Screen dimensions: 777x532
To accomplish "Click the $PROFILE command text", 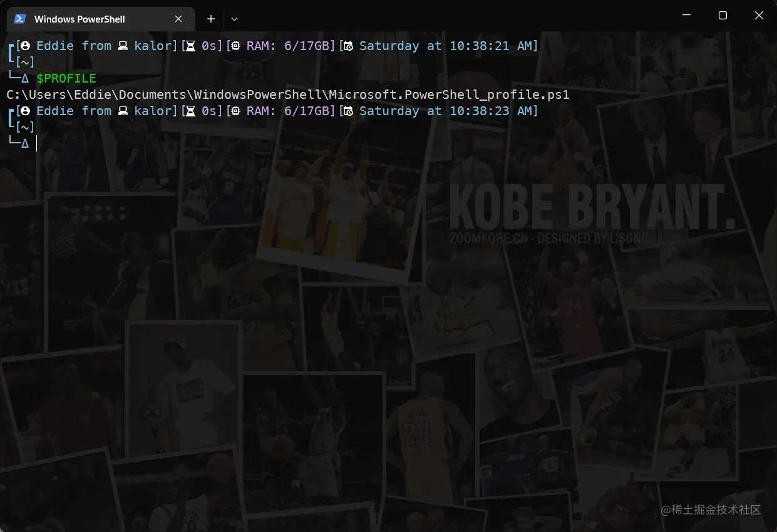I will click(66, 78).
